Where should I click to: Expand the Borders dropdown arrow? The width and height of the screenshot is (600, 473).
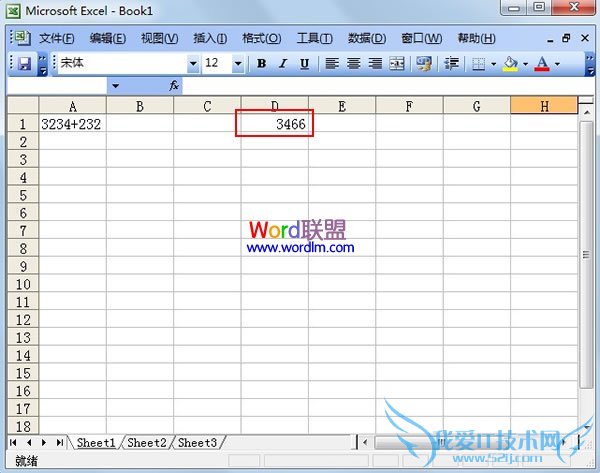coord(494,64)
